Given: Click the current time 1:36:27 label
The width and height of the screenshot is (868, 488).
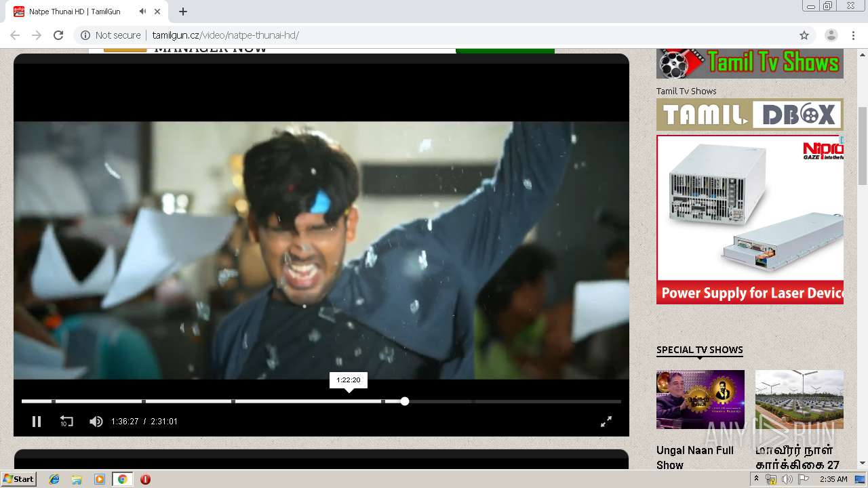Looking at the screenshot, I should [x=125, y=422].
